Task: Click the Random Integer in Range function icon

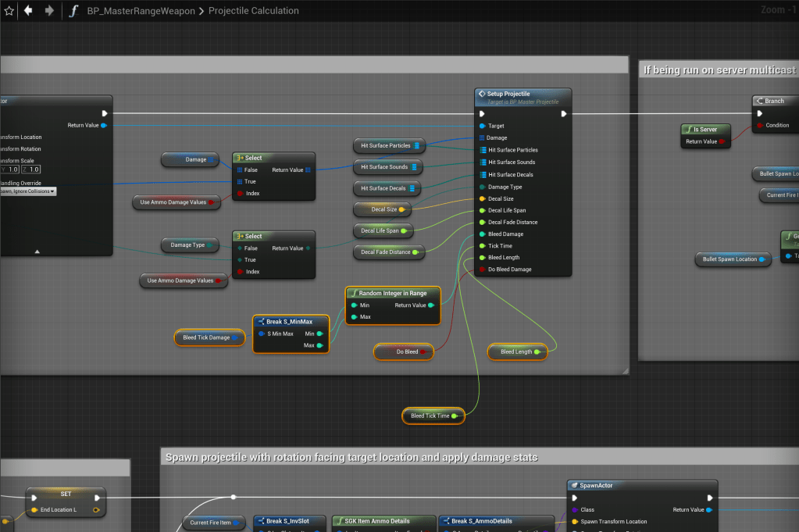Action: (354, 293)
